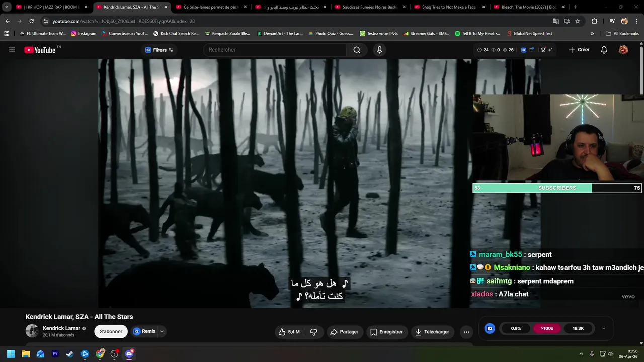Open Kendrick Lamar channel name link
The image size is (644, 362).
pyautogui.click(x=61, y=328)
